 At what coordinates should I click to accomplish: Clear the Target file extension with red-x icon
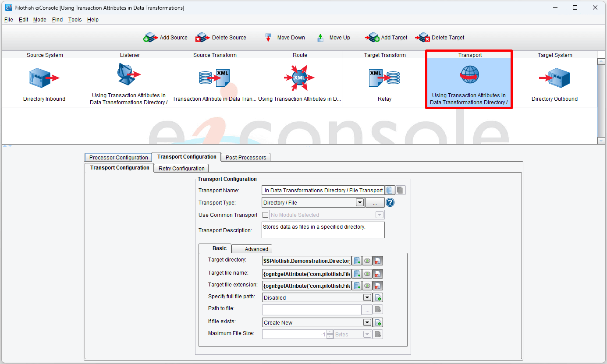coord(377,286)
